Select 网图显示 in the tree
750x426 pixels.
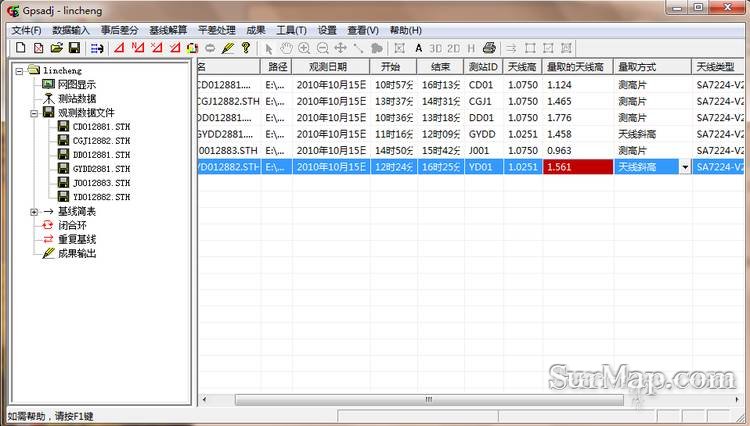(x=77, y=85)
